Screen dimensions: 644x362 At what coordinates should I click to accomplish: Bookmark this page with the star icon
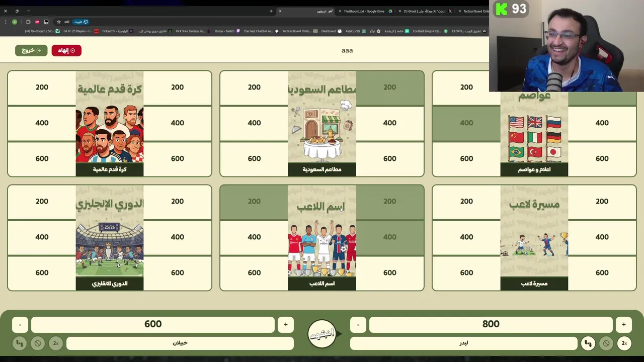pos(59,22)
